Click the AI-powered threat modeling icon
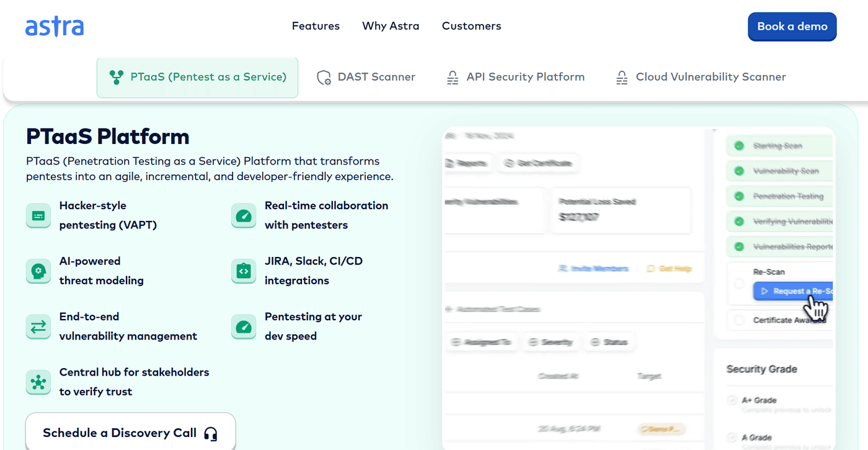This screenshot has width=868, height=450. tap(38, 271)
